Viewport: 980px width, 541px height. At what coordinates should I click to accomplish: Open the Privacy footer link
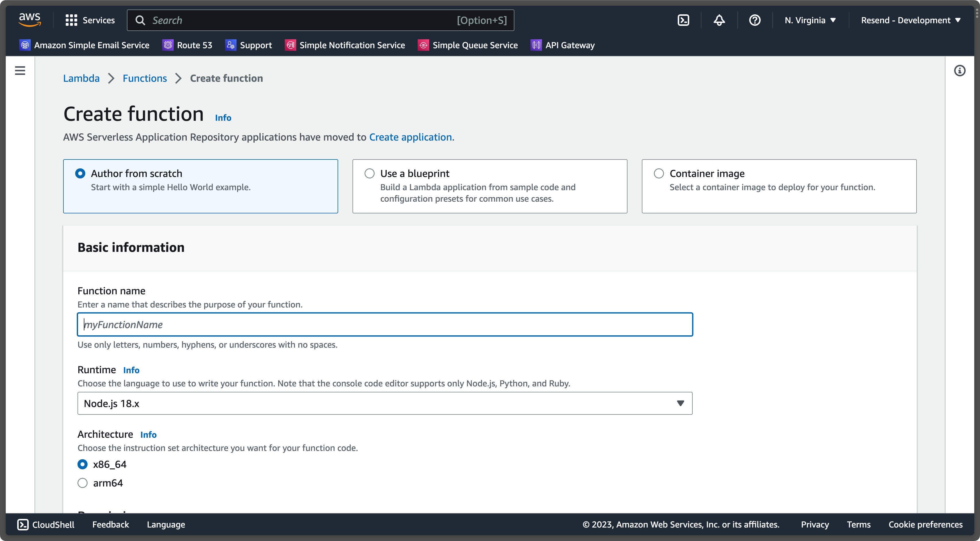pyautogui.click(x=815, y=524)
